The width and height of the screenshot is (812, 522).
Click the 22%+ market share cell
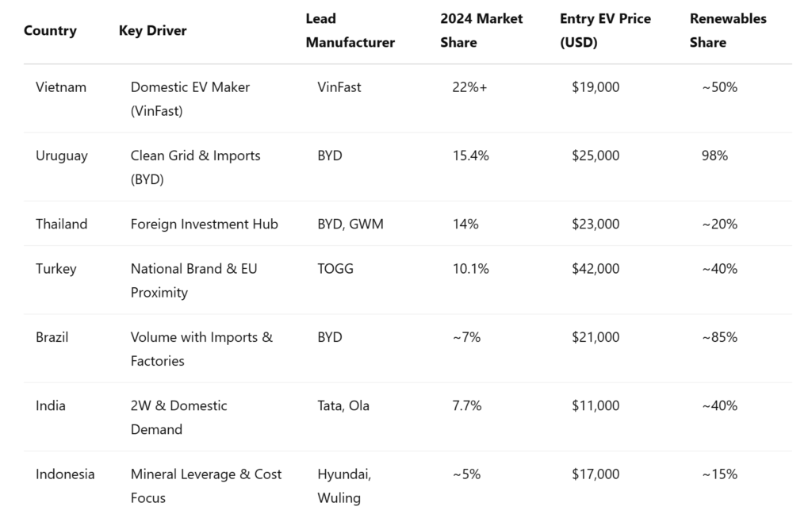coord(469,87)
